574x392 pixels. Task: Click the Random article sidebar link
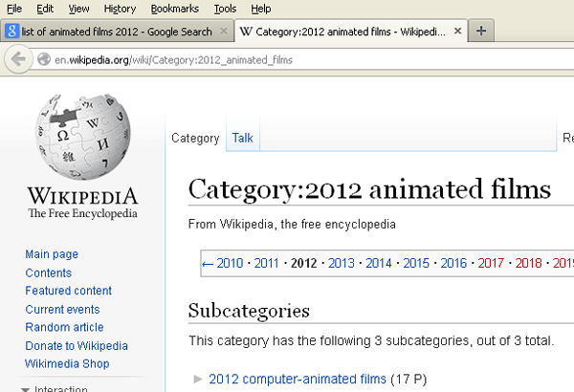point(64,327)
